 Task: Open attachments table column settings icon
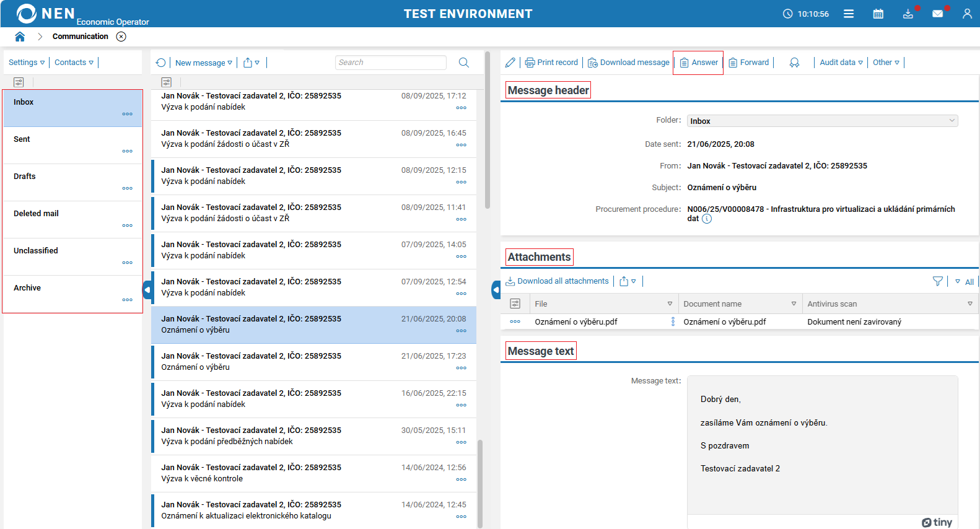tap(515, 304)
